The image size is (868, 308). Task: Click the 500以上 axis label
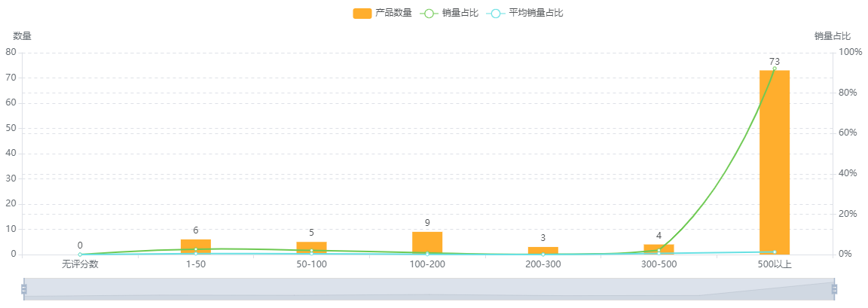[774, 264]
